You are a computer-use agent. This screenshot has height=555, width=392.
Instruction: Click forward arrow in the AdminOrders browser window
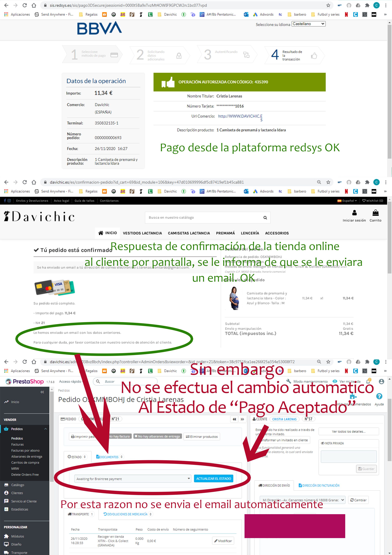point(15,362)
